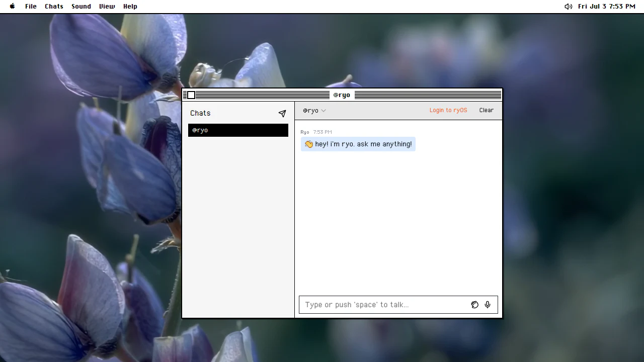
Task: Open the Chats menu
Action: click(x=54, y=7)
